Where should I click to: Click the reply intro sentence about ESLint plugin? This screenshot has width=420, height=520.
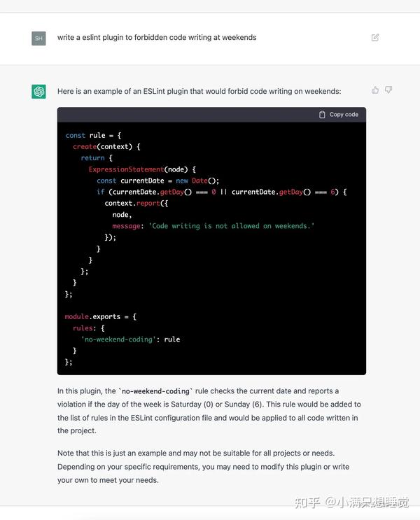(199, 91)
